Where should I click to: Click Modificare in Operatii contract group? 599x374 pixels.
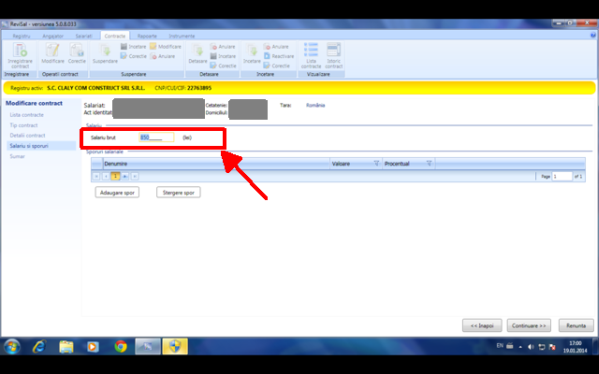(x=53, y=53)
